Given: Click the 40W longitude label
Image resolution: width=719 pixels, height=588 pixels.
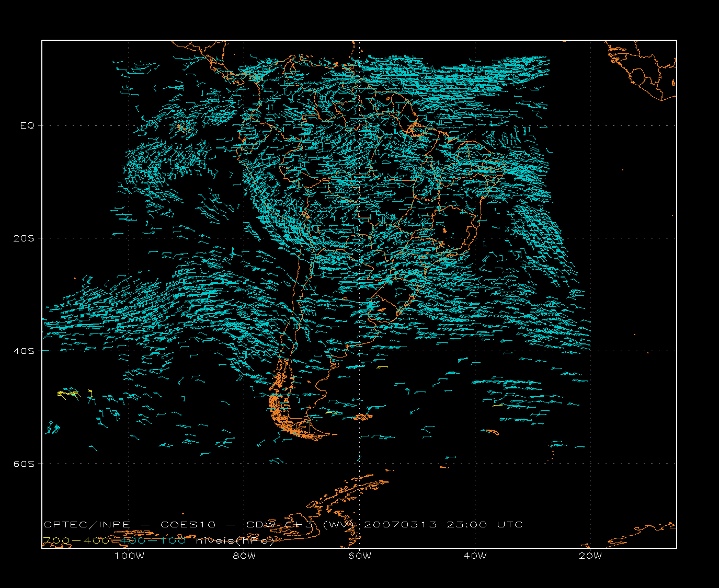Looking at the screenshot, I should coord(475,556).
